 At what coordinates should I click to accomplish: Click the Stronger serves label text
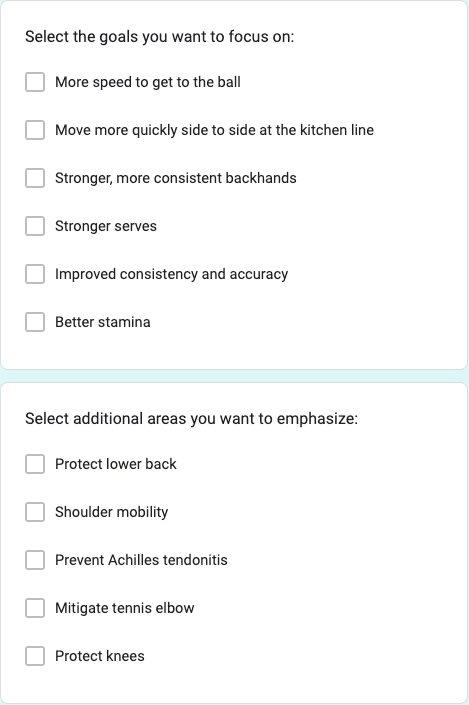click(x=106, y=226)
